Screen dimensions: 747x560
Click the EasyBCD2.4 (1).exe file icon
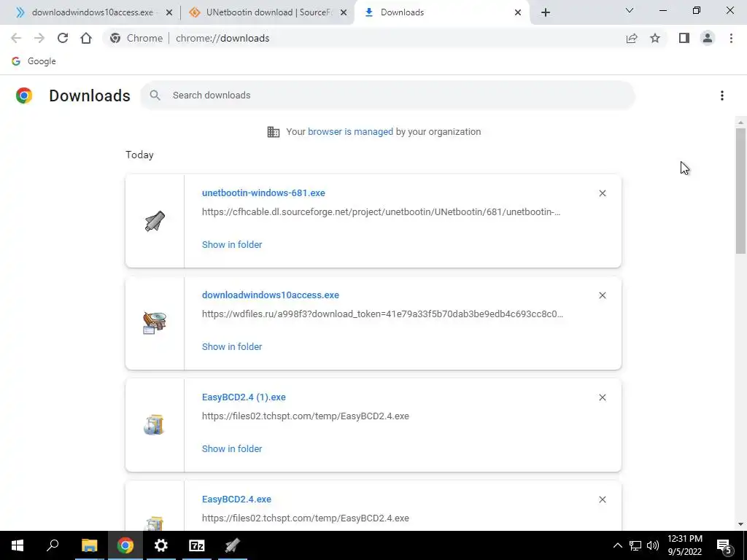click(154, 425)
